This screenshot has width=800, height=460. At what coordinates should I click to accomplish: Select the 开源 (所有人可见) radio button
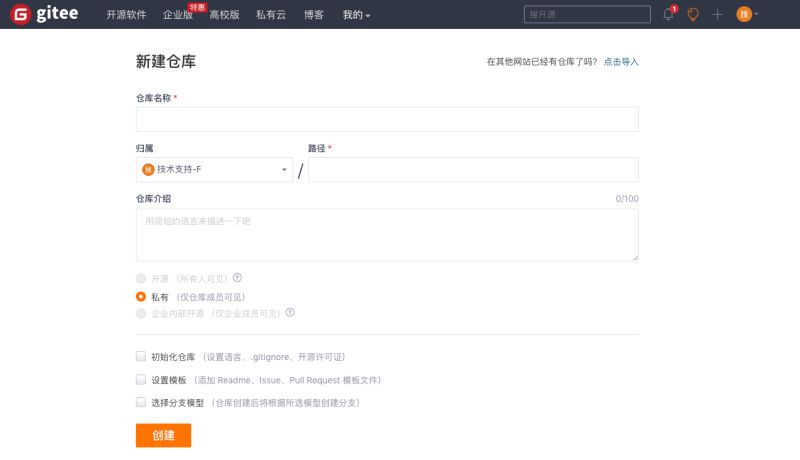coord(141,278)
